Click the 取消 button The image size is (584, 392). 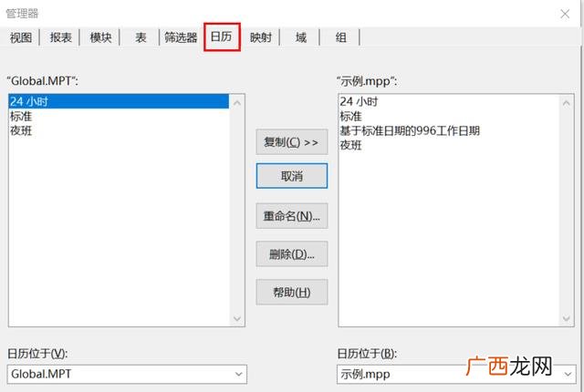coord(292,176)
